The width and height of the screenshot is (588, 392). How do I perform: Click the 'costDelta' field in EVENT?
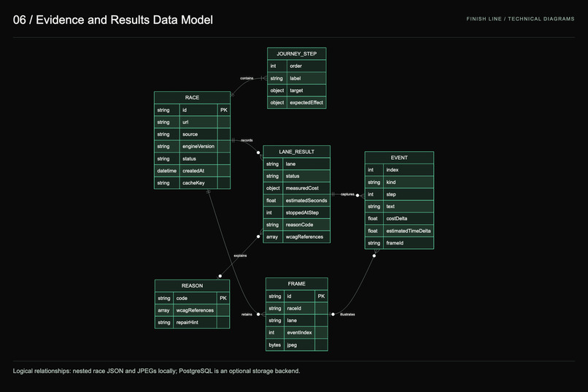coord(409,218)
